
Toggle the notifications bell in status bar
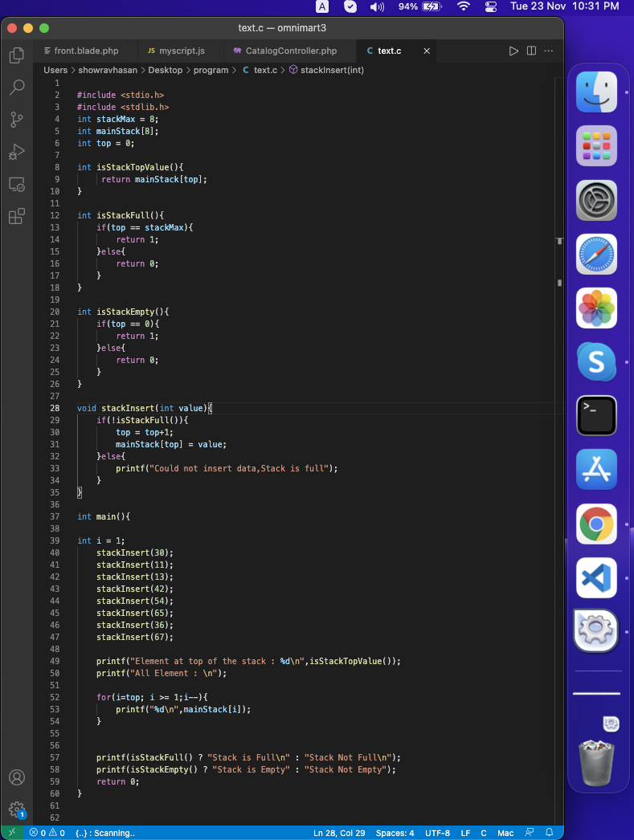(x=550, y=833)
